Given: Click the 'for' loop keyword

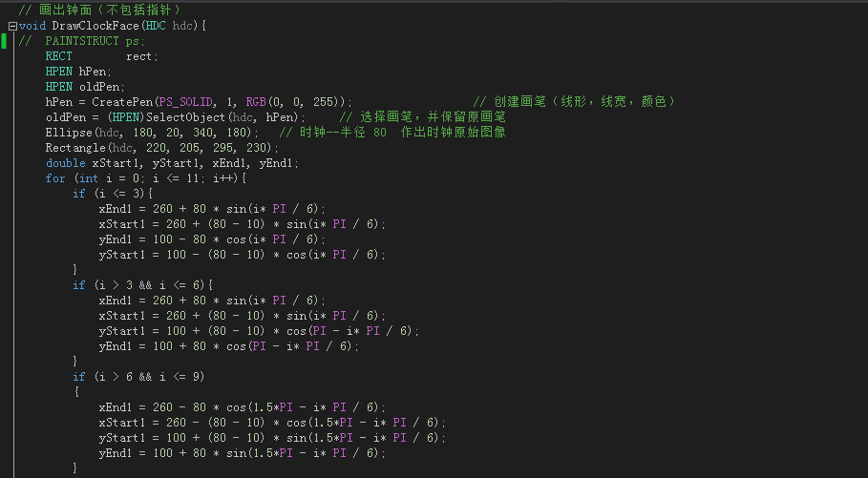Looking at the screenshot, I should pyautogui.click(x=55, y=178).
